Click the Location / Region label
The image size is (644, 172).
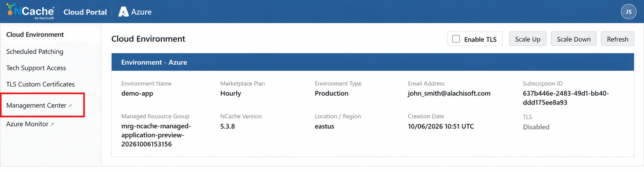pos(338,117)
